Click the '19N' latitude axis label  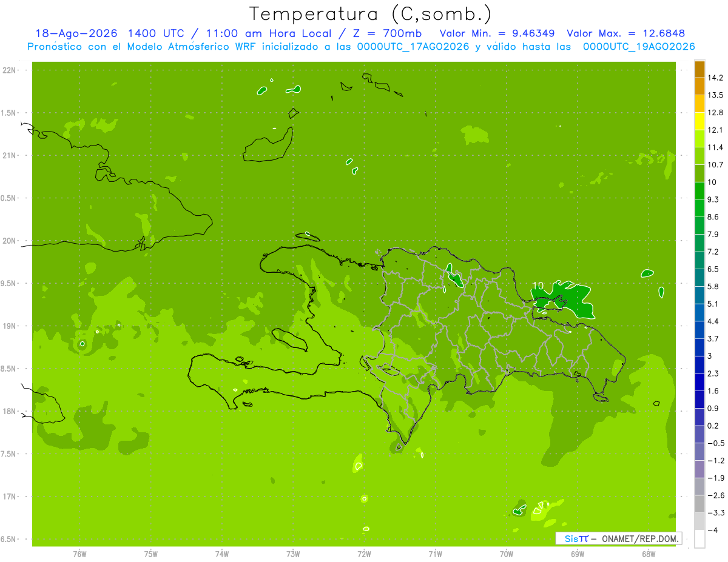pyautogui.click(x=10, y=326)
